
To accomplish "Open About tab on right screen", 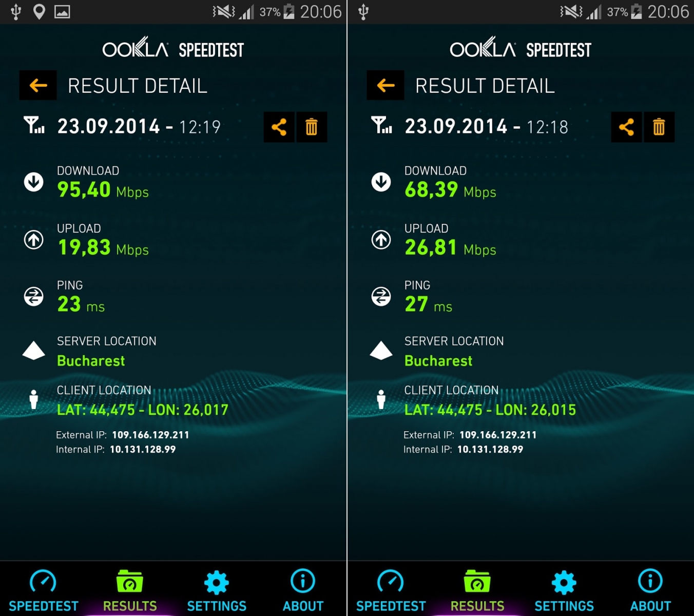I will 650,590.
